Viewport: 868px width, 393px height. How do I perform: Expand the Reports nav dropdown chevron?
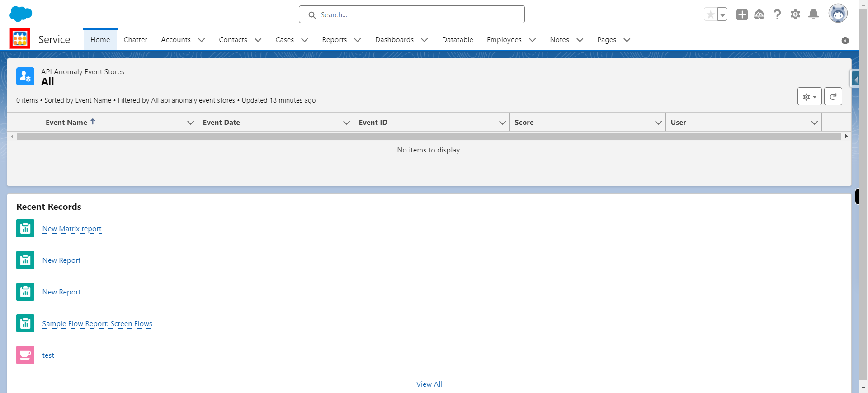tap(358, 40)
